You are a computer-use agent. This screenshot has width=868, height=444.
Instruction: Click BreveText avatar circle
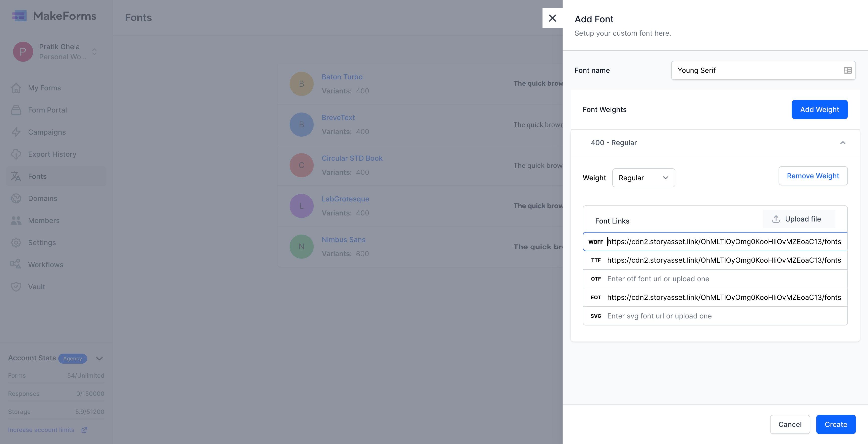(302, 125)
